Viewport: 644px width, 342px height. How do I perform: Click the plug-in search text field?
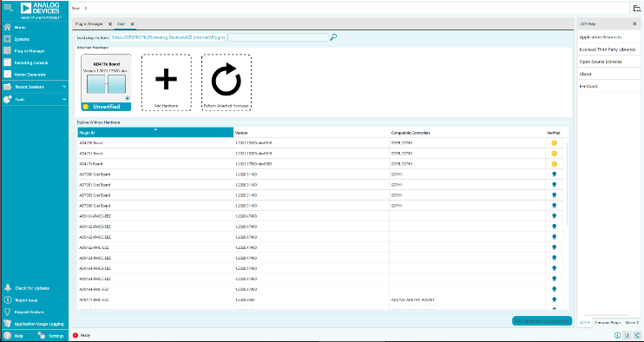click(x=278, y=37)
